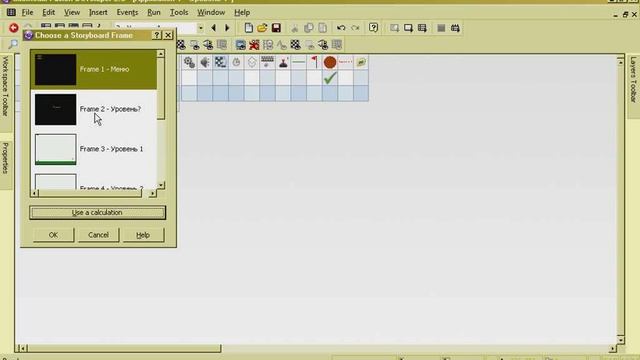640x360 pixels.
Task: Open the File menu
Action: (x=27, y=12)
